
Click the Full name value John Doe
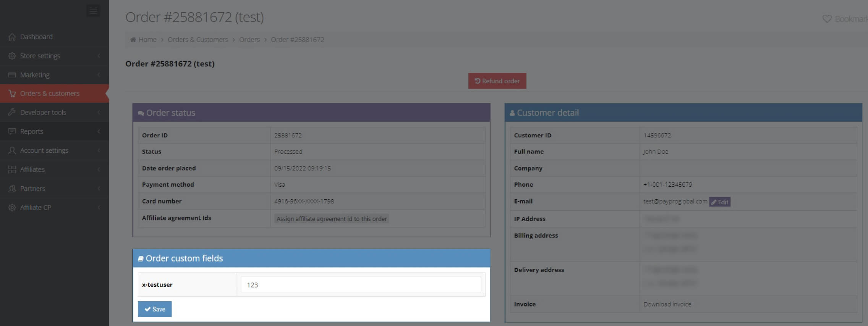pyautogui.click(x=656, y=152)
